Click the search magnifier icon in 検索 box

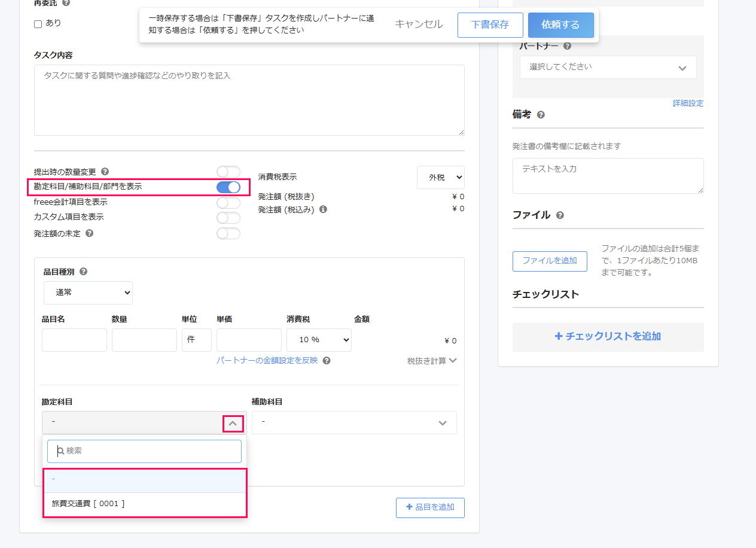pos(60,451)
